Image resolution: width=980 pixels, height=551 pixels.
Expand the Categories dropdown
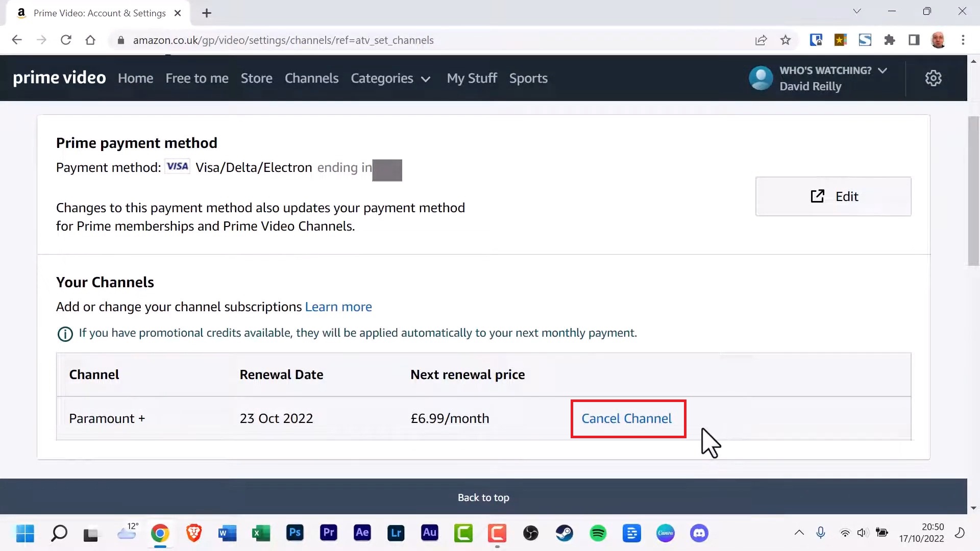[x=390, y=79]
